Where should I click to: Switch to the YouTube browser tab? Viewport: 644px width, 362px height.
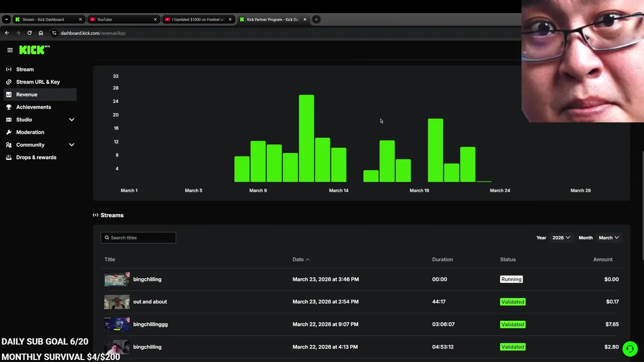pos(123,20)
